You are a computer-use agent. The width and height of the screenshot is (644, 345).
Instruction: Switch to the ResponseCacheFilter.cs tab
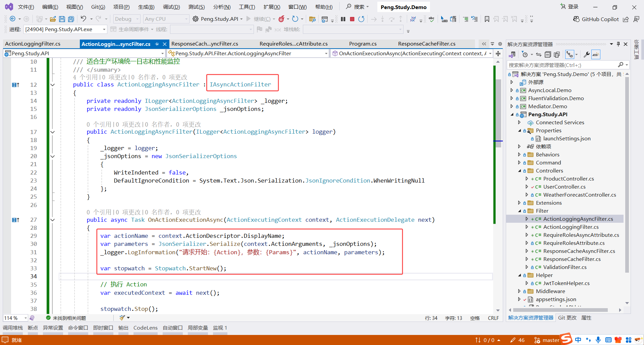(427, 44)
